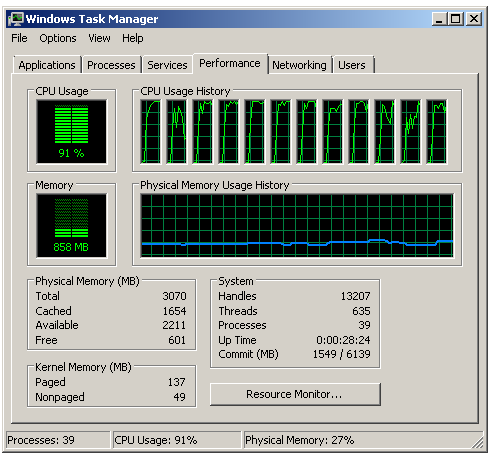Click the Commit value 1549 / 6139
490x456 pixels.
pos(341,354)
